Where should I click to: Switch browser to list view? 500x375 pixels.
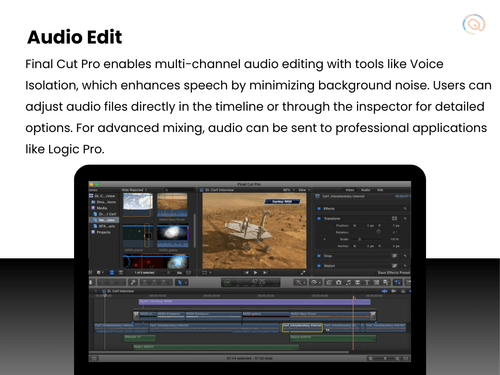121,272
